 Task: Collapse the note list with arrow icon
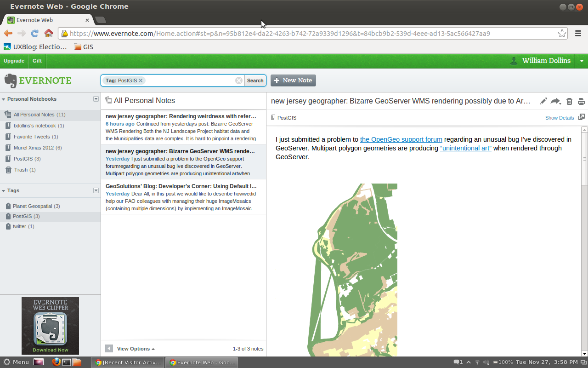tap(109, 348)
